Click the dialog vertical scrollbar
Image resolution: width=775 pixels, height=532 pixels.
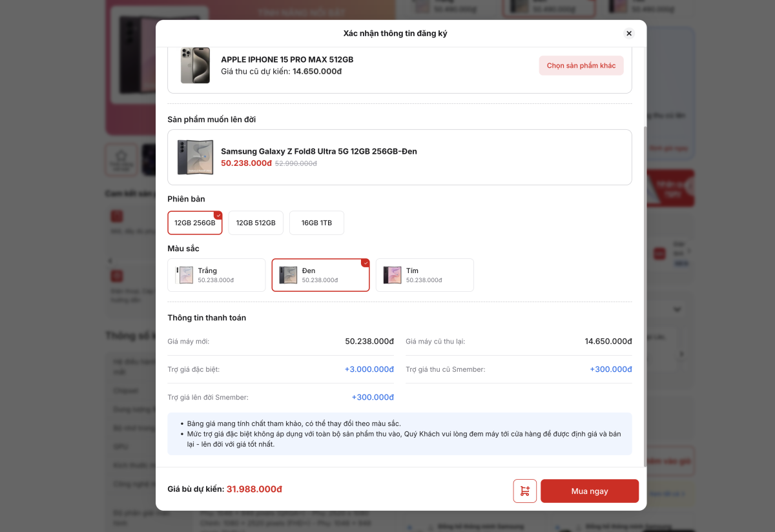tap(645, 297)
